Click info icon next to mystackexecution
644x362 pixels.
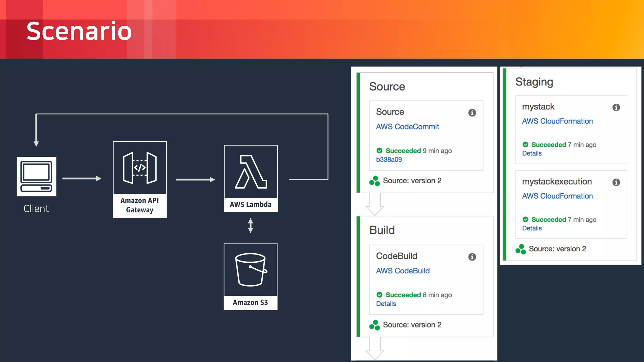pyautogui.click(x=616, y=182)
